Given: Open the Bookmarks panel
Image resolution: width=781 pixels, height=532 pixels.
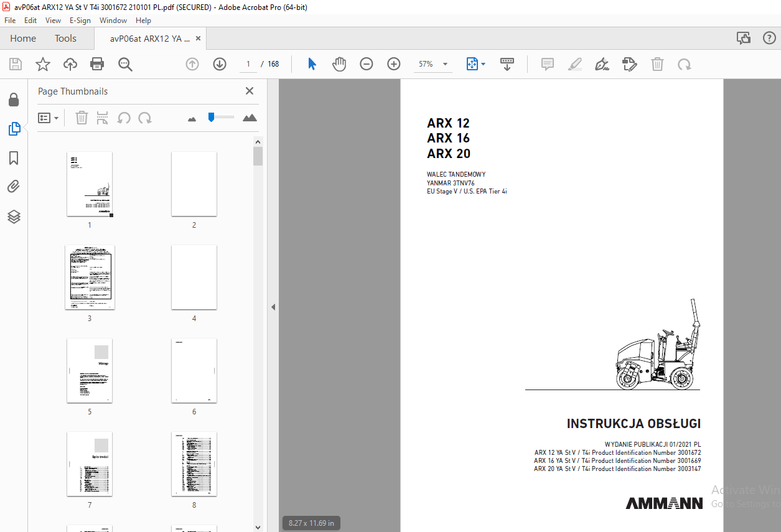Looking at the screenshot, I should [14, 158].
